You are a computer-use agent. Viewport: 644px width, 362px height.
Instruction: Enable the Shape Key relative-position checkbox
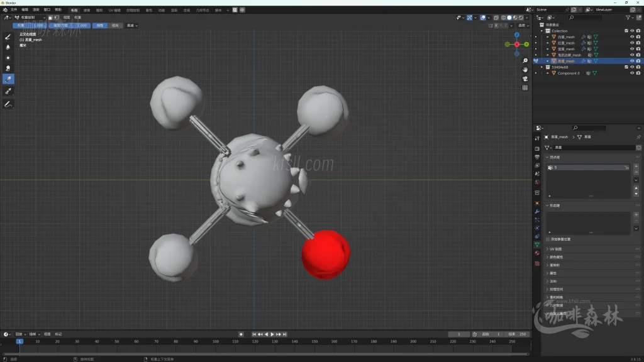click(548, 239)
